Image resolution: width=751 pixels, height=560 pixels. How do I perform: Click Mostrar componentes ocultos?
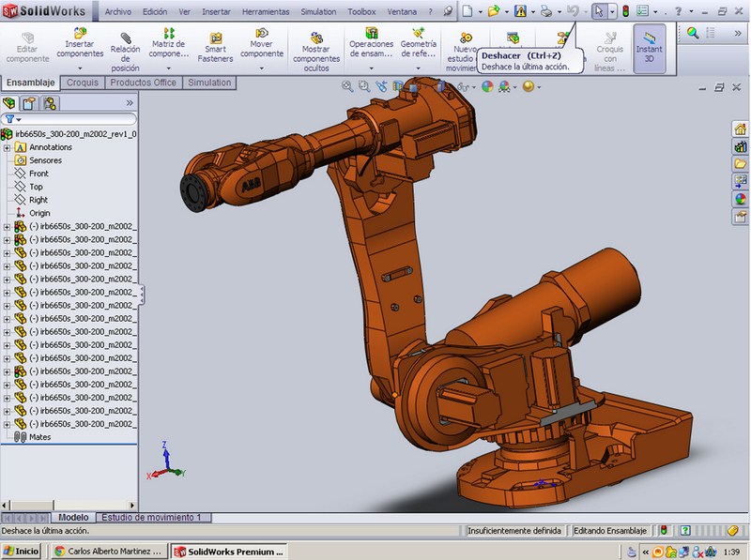pyautogui.click(x=316, y=52)
